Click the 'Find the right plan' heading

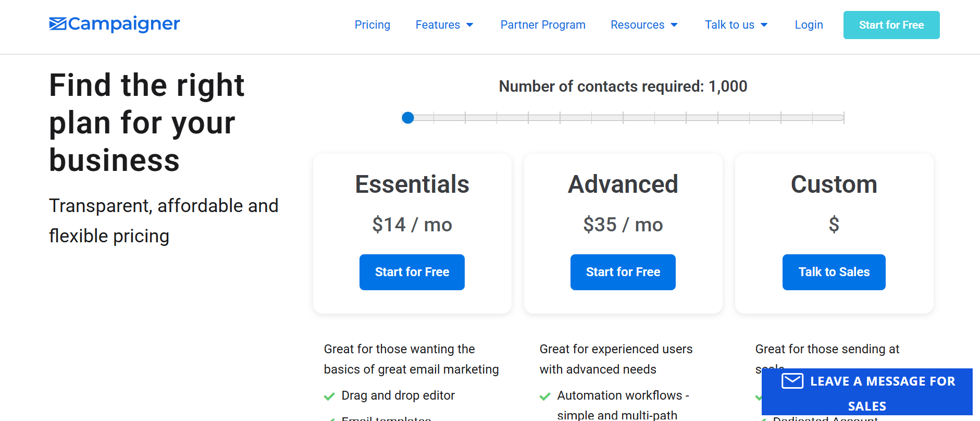tap(147, 122)
